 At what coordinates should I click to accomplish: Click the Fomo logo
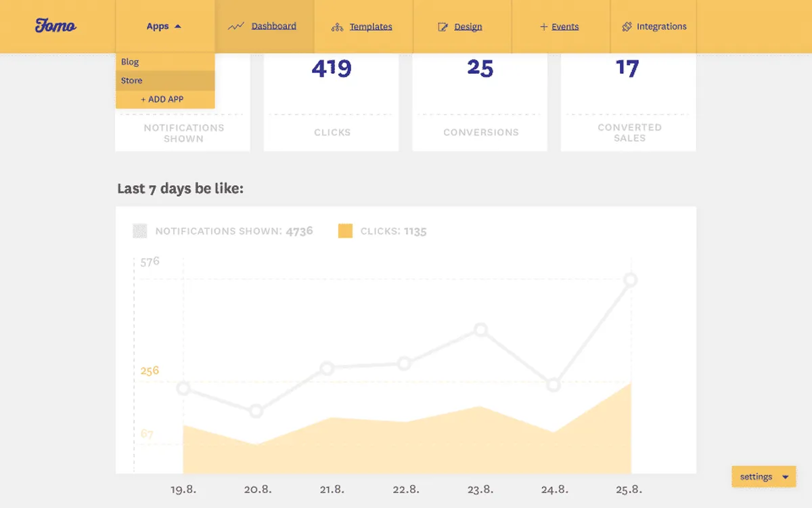(x=55, y=26)
